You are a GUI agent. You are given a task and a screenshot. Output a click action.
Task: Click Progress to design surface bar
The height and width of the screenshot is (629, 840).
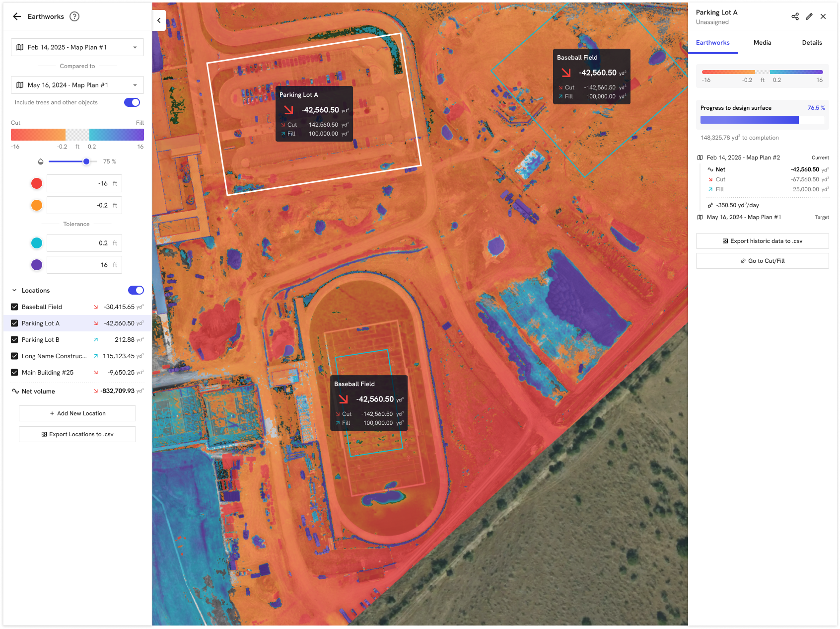[x=763, y=120]
